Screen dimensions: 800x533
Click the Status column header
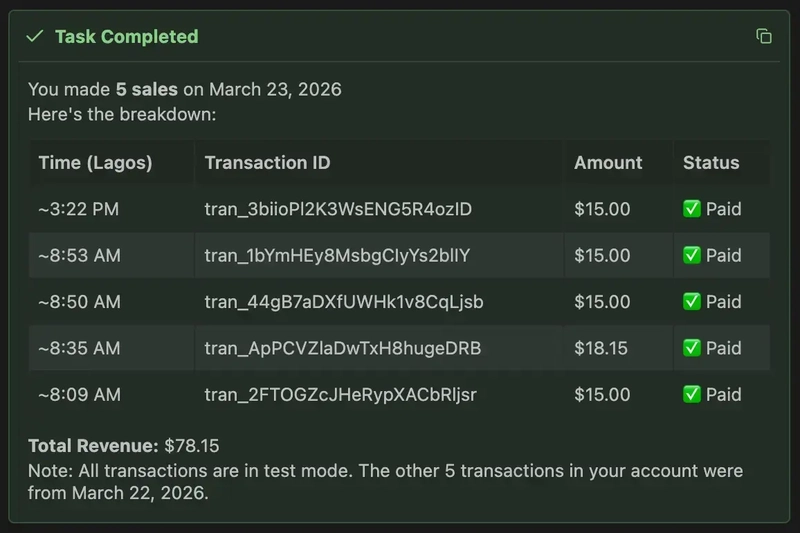711,163
